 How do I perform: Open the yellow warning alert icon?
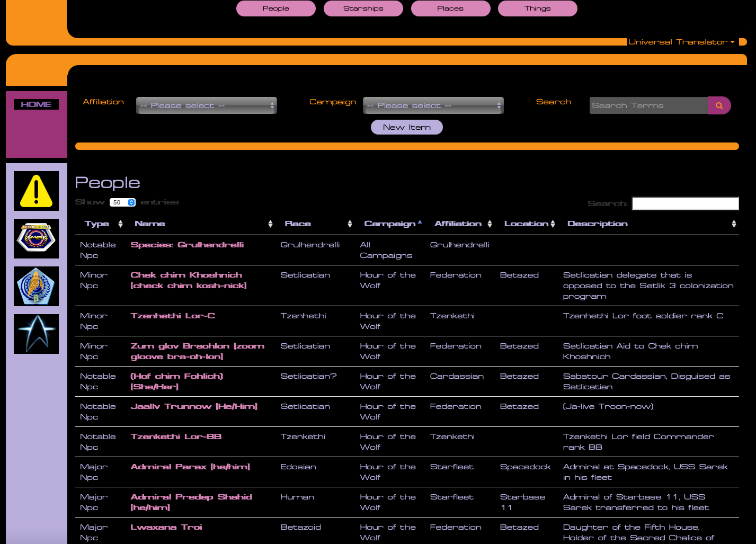[36, 190]
